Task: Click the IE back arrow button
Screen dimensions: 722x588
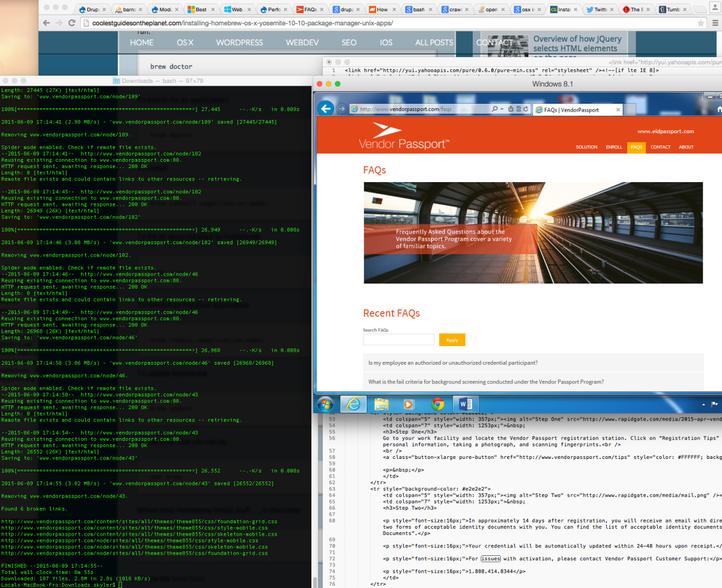Action: (x=326, y=108)
